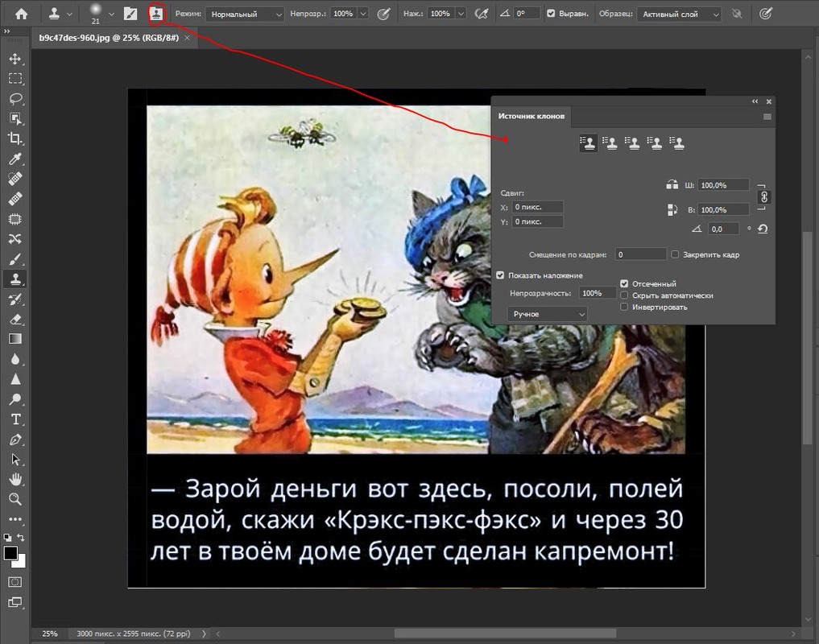Select the Path Selection tool

tap(15, 460)
